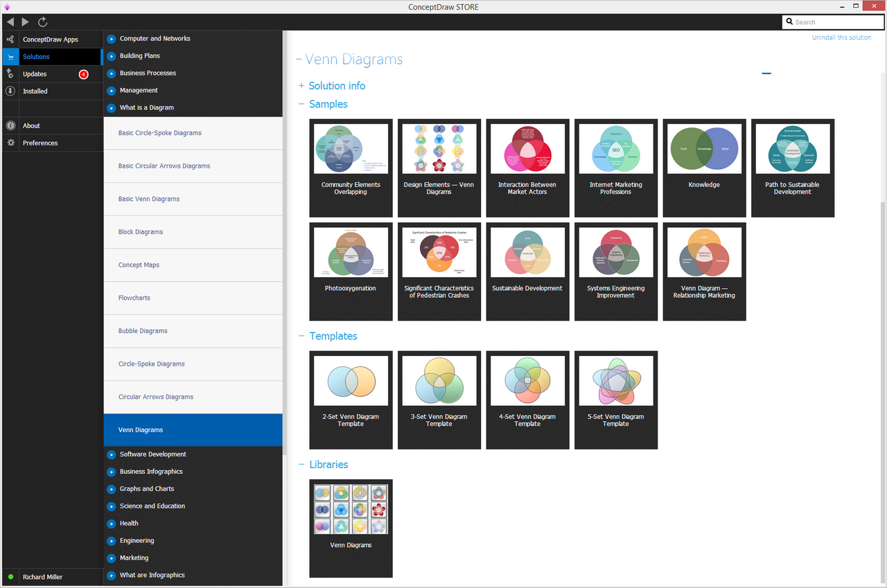
Task: Go forward with the right arrow button
Action: point(26,22)
